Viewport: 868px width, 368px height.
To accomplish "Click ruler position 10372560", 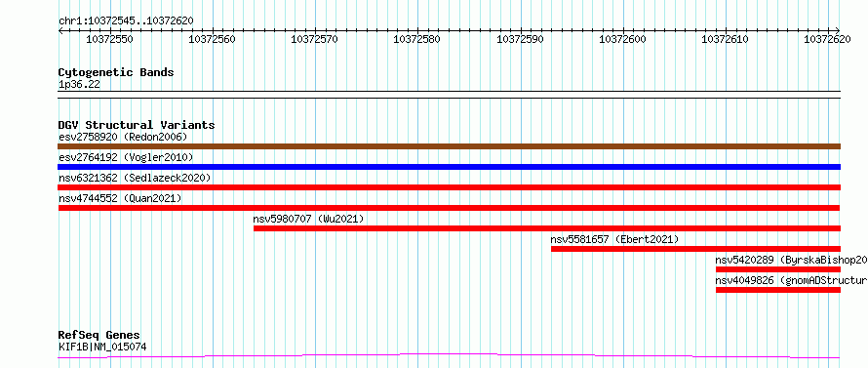I will (212, 39).
